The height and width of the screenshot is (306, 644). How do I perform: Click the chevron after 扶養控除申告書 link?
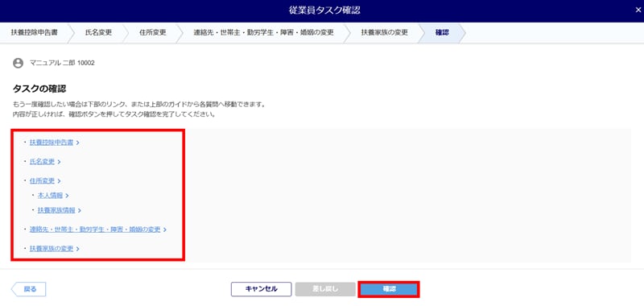[77, 143]
